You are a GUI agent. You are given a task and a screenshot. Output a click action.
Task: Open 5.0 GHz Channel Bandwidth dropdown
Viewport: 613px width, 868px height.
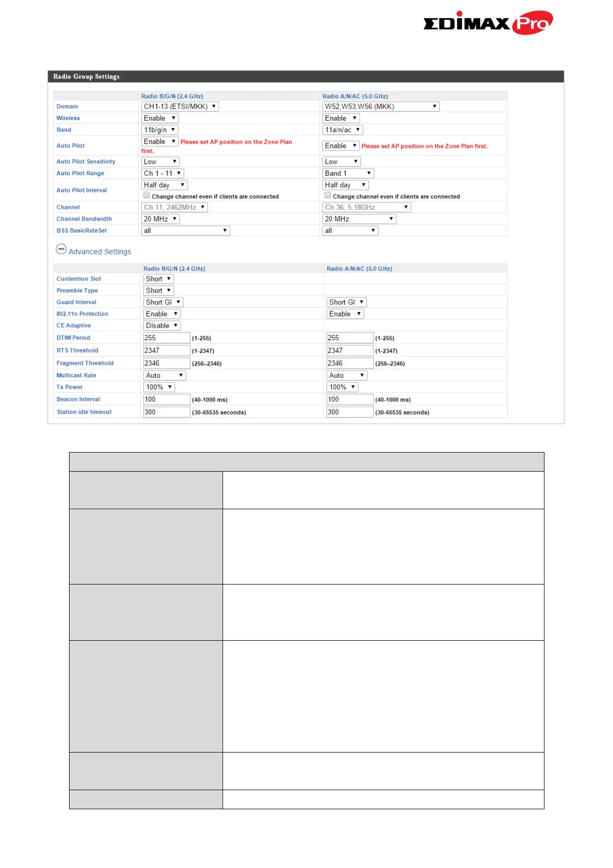[x=360, y=219]
